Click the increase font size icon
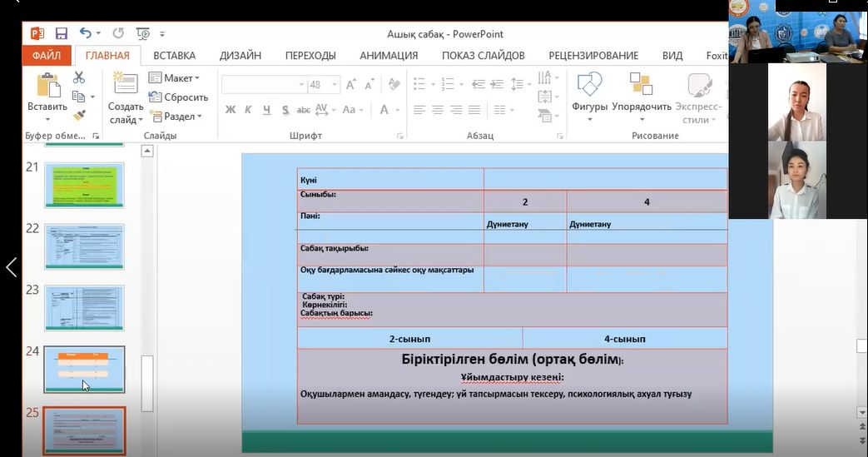868x457 pixels. point(351,85)
